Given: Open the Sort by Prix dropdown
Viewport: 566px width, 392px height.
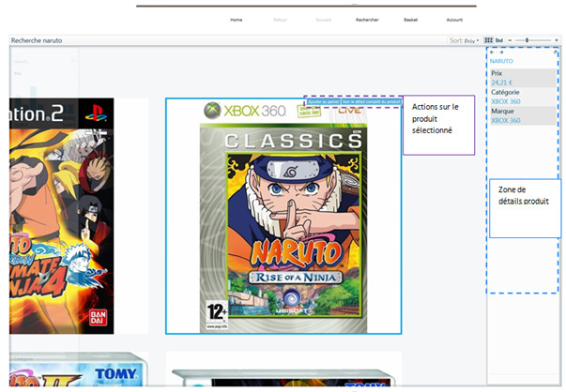Looking at the screenshot, I should (x=465, y=40).
